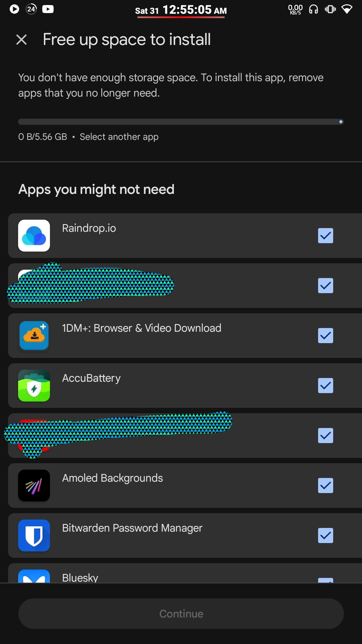This screenshot has width=362, height=644.
Task: Uncheck the Amoled Backgrounds checkbox
Action: coord(325,485)
